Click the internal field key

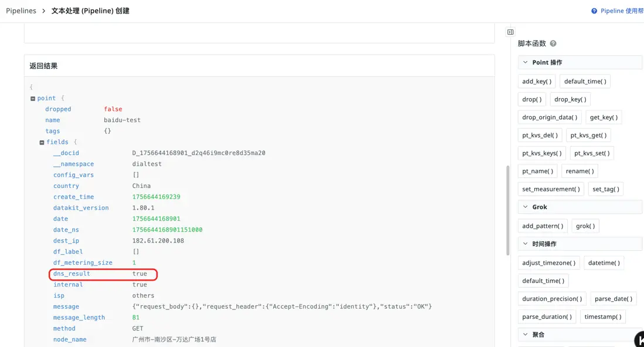pos(68,285)
